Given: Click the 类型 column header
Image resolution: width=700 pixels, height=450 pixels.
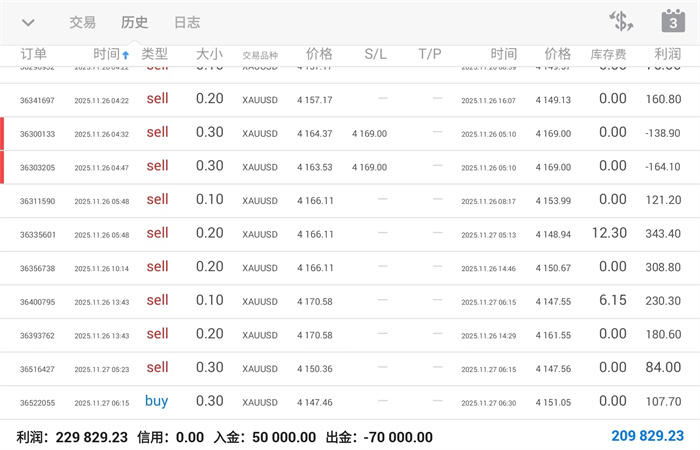Looking at the screenshot, I should 154,54.
